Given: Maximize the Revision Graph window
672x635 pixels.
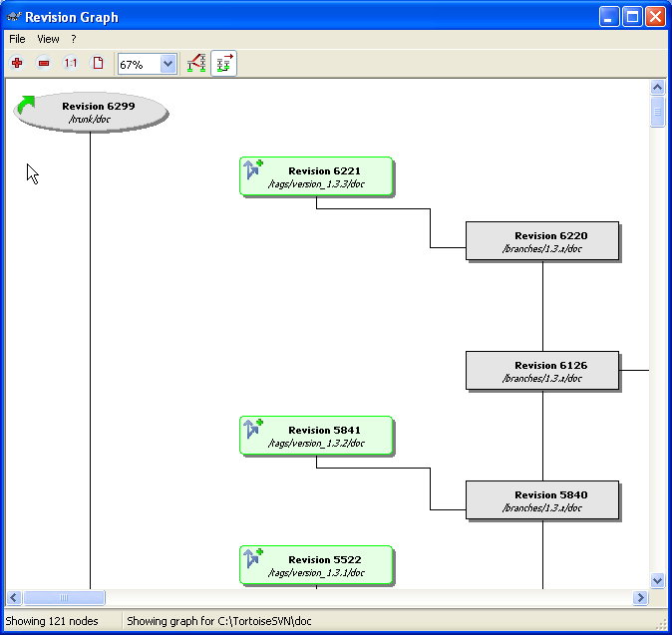Looking at the screenshot, I should (x=632, y=17).
